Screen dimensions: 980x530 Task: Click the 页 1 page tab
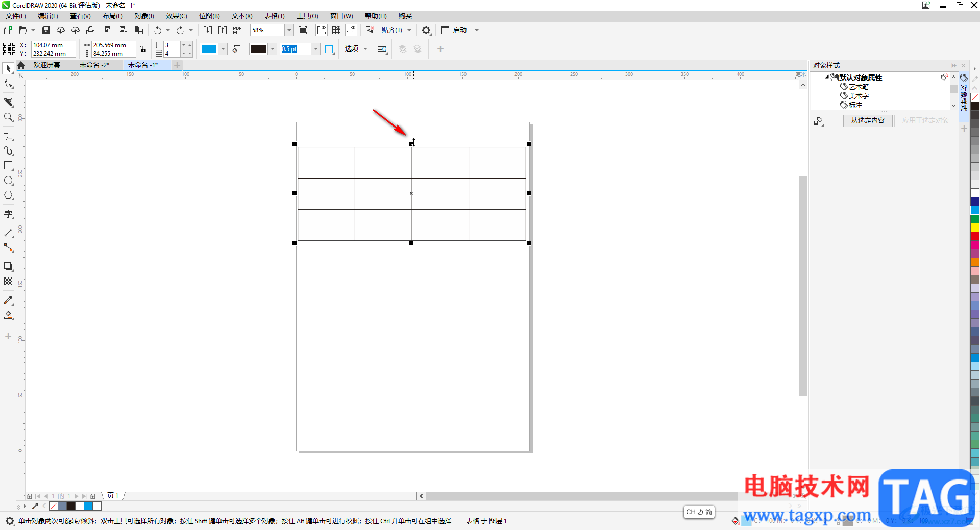[x=113, y=496]
